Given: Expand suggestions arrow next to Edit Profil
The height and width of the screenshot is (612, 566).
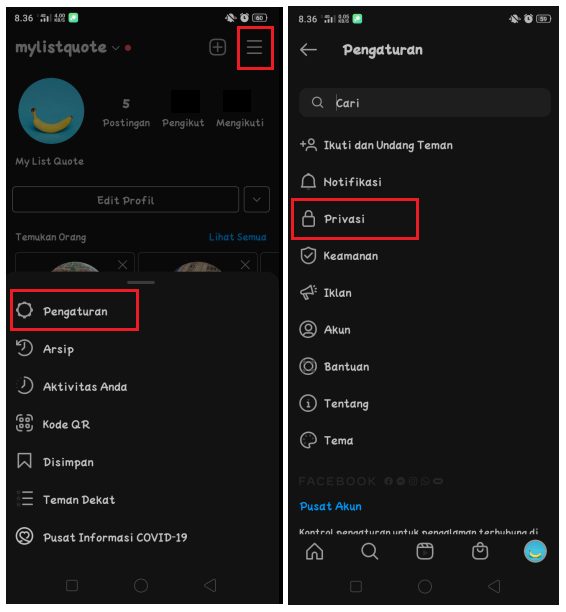Looking at the screenshot, I should pyautogui.click(x=257, y=199).
